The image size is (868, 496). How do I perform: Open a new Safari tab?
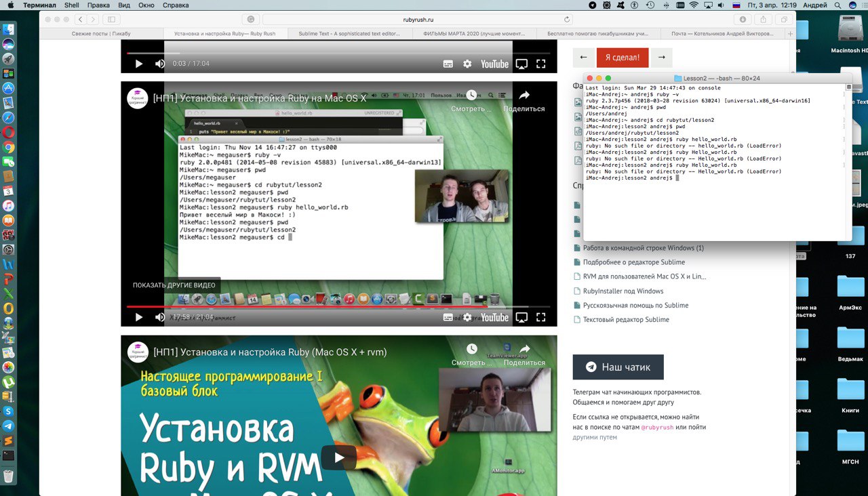pyautogui.click(x=790, y=33)
